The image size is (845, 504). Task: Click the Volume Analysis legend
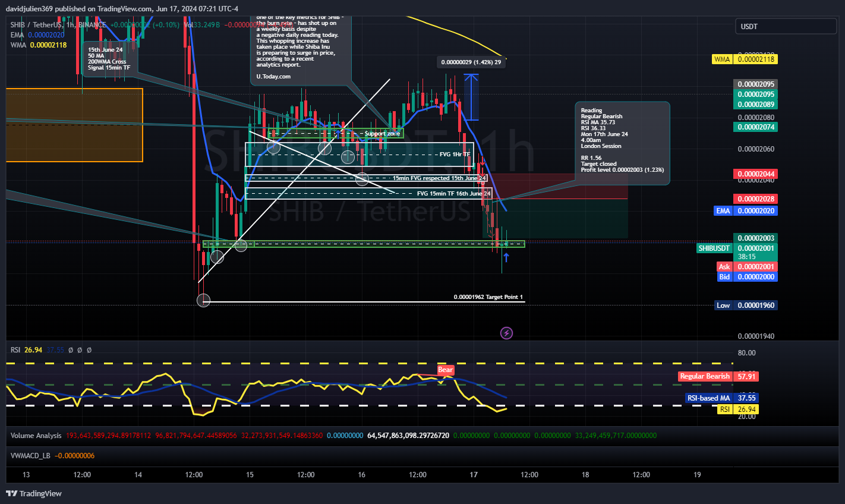point(36,436)
